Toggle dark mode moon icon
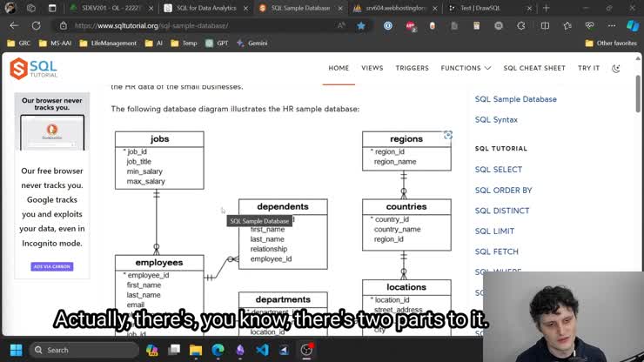644x362 pixels. coord(615,68)
